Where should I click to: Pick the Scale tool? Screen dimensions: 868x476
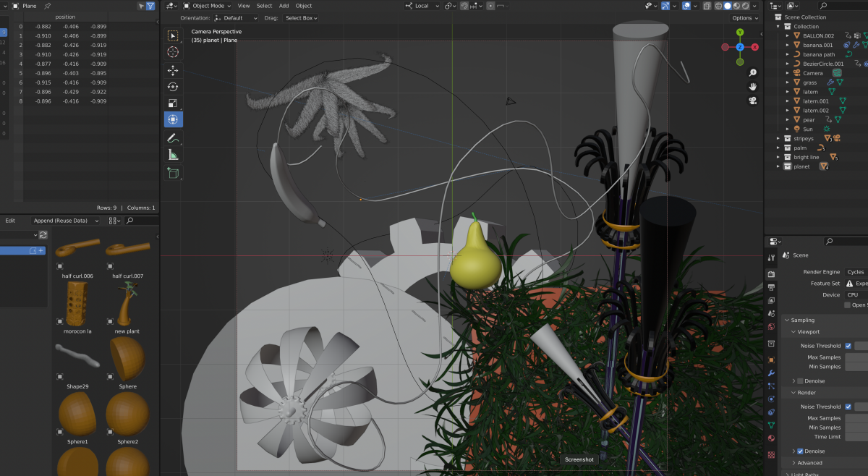click(173, 103)
